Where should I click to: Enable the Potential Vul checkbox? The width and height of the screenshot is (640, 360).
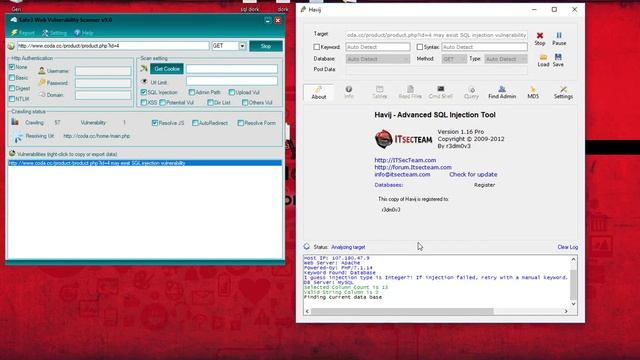162,103
